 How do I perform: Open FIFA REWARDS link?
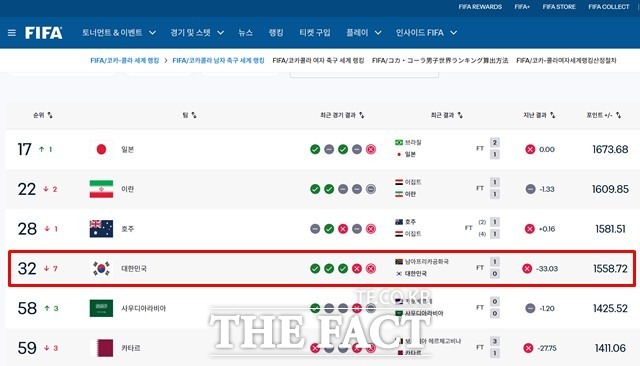tap(480, 7)
